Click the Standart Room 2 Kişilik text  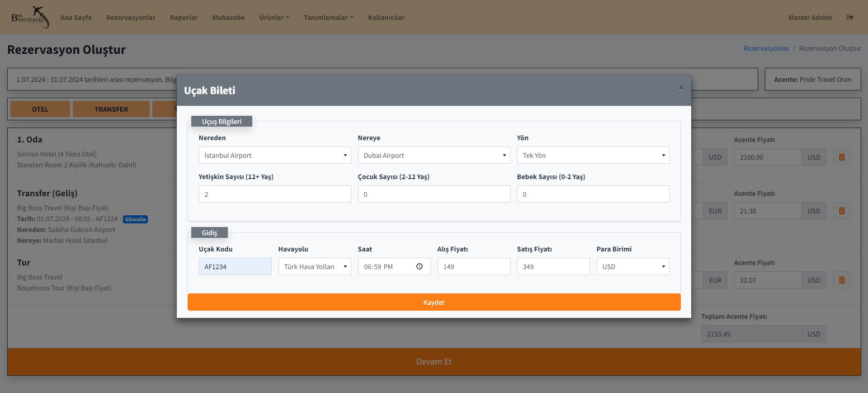point(77,165)
